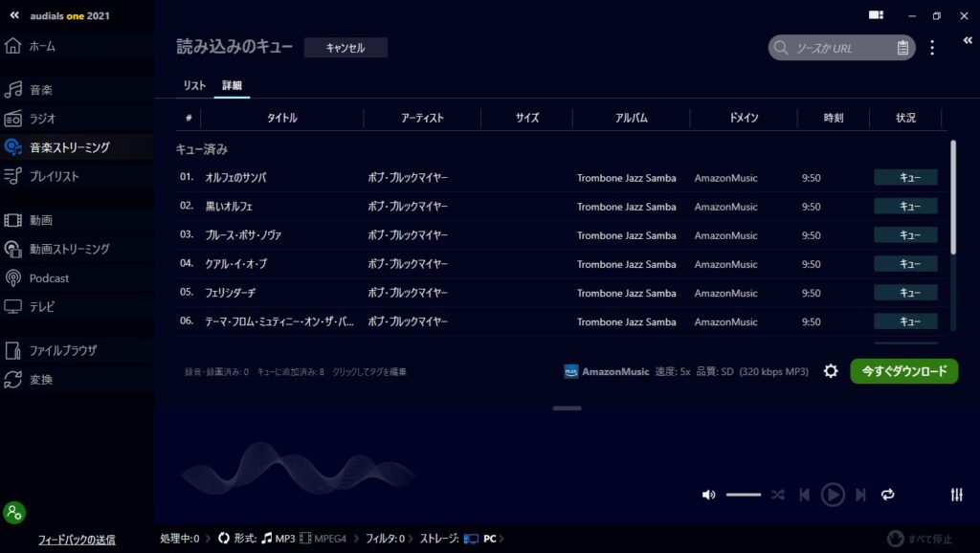Mute the player volume speaker
Viewport: 980px width, 553px height.
point(708,495)
